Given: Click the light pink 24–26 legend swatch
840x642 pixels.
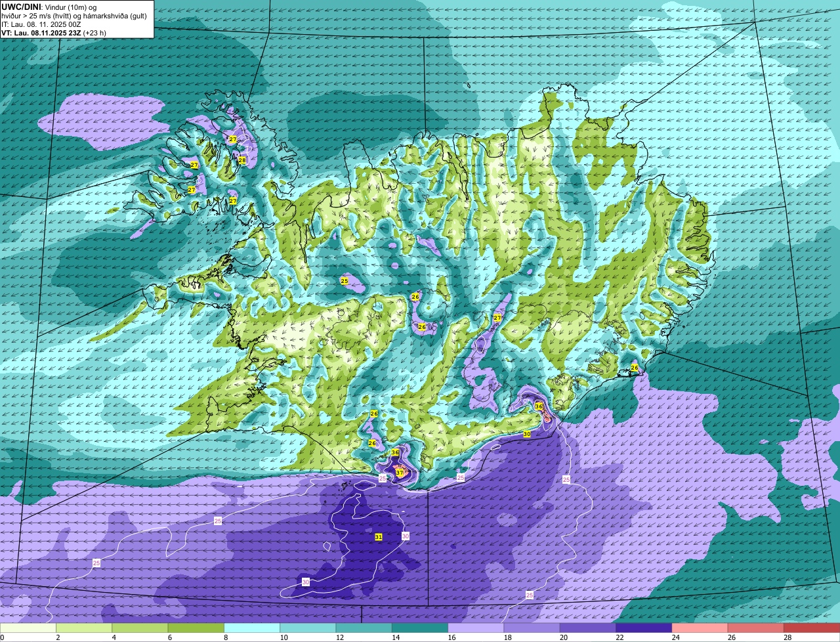Looking at the screenshot, I should 700,628.
